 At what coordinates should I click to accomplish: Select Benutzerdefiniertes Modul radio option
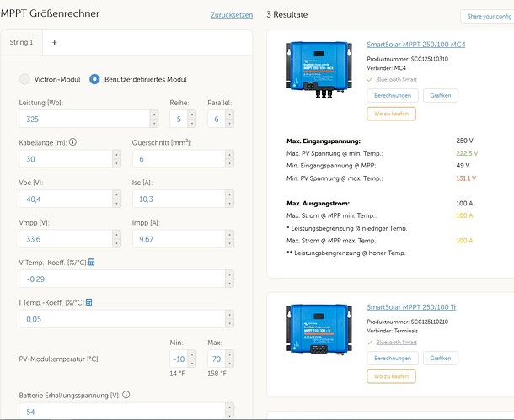click(94, 79)
